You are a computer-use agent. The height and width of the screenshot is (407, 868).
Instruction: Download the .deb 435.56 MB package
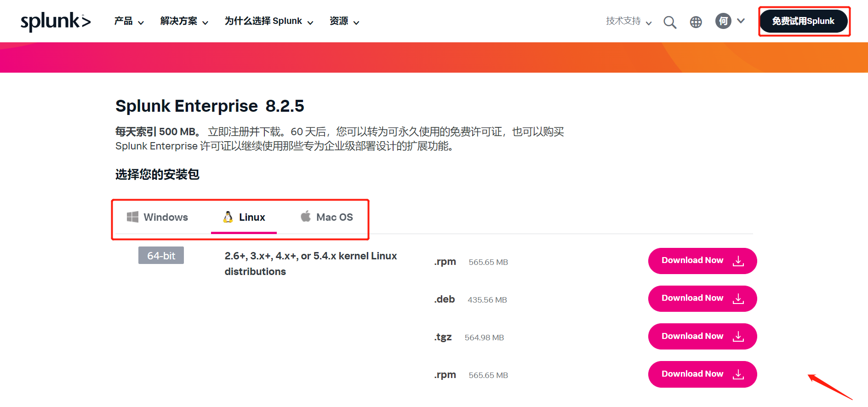tap(702, 298)
